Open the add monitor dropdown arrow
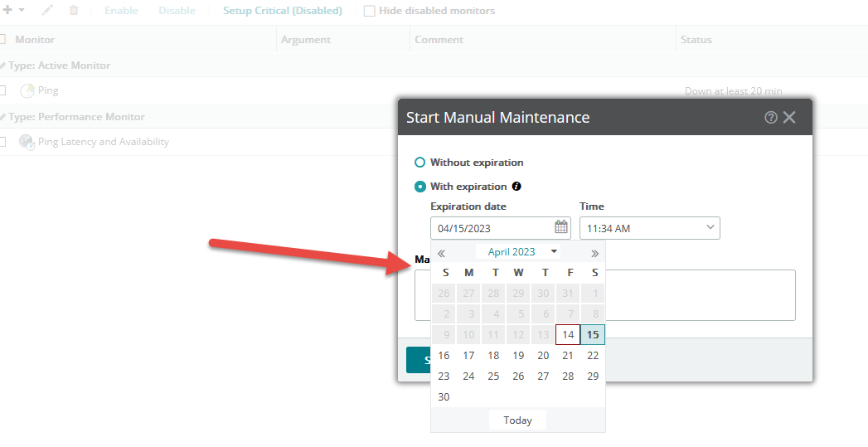The width and height of the screenshot is (868, 447). (22, 10)
